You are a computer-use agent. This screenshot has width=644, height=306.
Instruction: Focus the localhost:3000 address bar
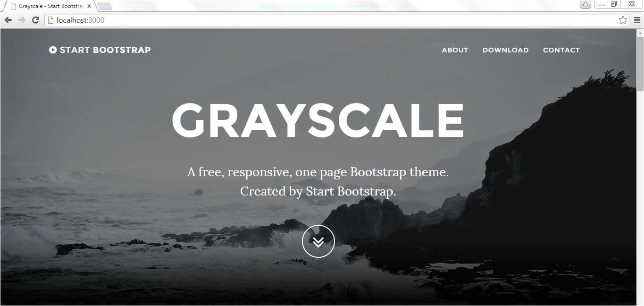pos(330,20)
